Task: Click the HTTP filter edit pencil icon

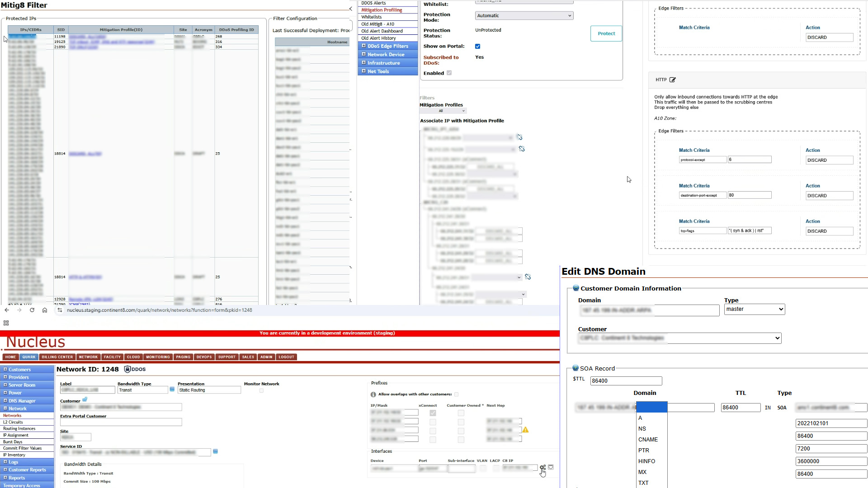Action: click(x=673, y=80)
